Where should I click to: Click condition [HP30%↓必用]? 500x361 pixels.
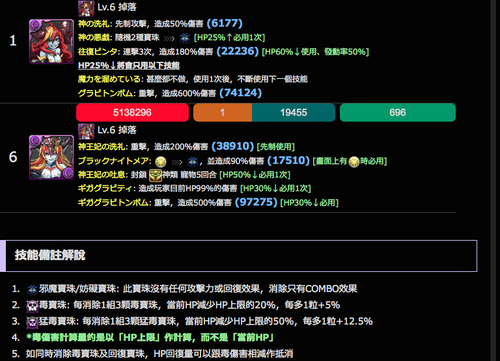click(309, 203)
